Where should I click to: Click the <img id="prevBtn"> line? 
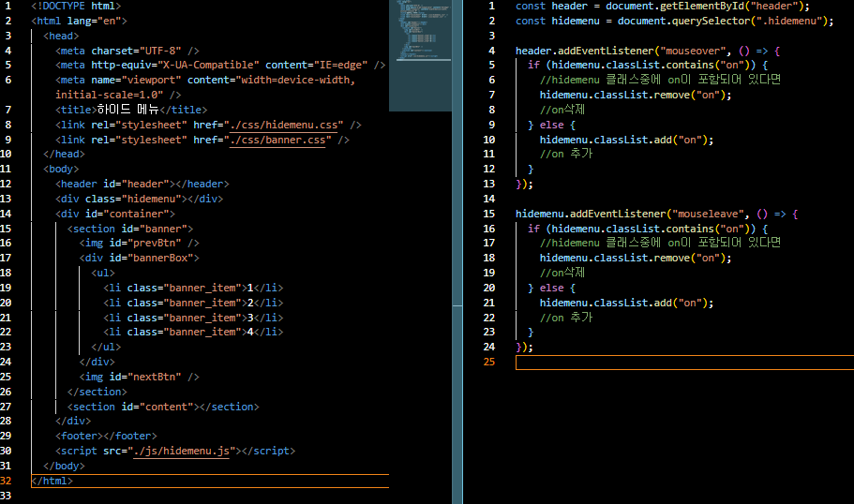(x=139, y=243)
